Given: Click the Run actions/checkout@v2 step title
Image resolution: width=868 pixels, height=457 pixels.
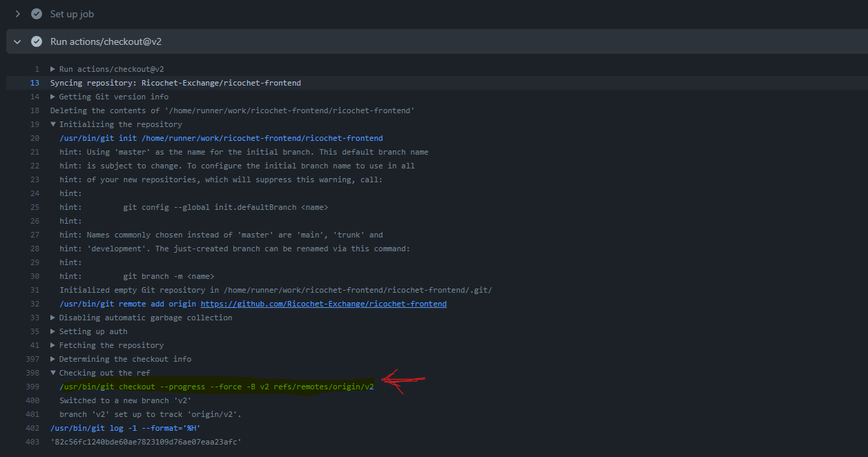Looking at the screenshot, I should (x=106, y=41).
